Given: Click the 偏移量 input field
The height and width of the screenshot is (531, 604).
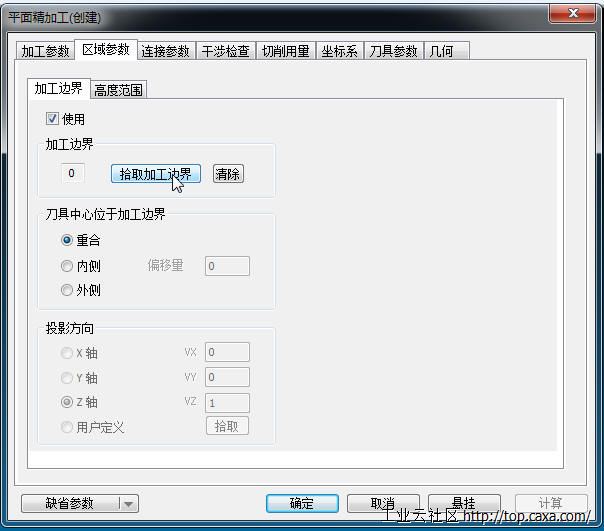Looking at the screenshot, I should coord(227,266).
